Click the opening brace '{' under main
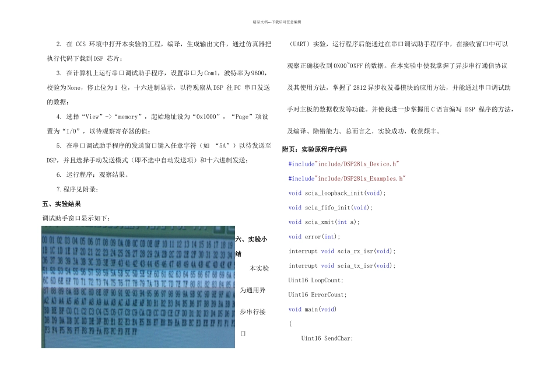 [x=290, y=324]
